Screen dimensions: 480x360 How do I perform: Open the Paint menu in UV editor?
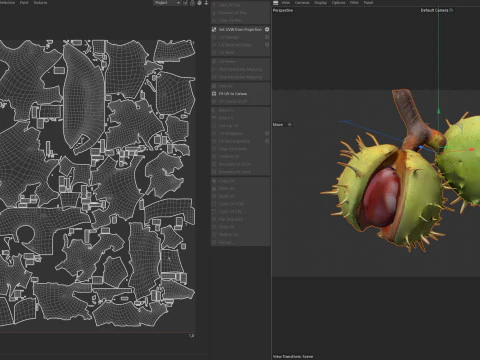pyautogui.click(x=24, y=3)
